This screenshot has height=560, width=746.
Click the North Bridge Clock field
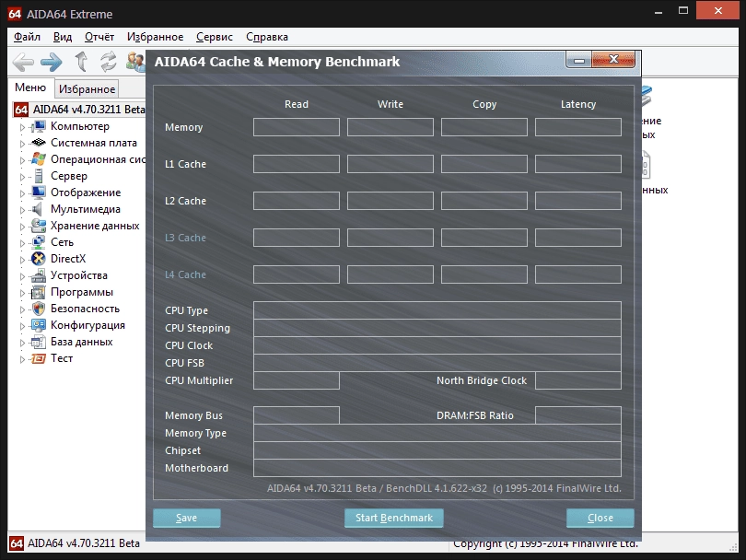[x=578, y=380]
